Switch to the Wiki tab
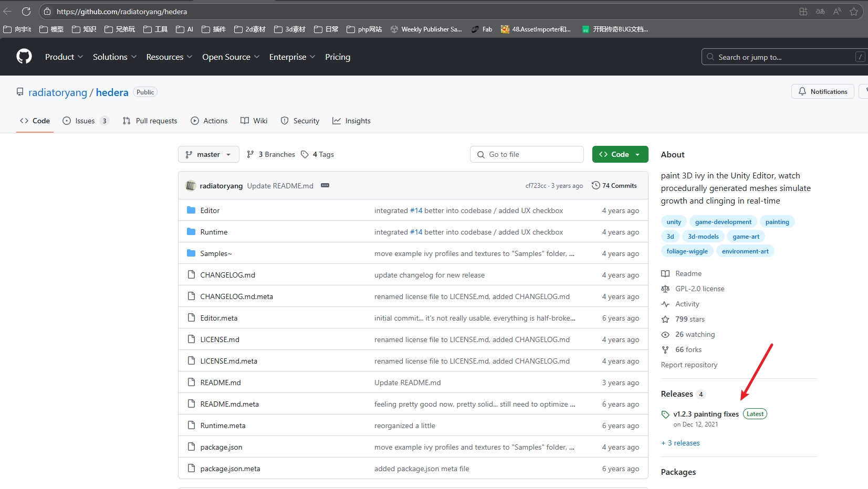This screenshot has height=489, width=868. [x=254, y=121]
